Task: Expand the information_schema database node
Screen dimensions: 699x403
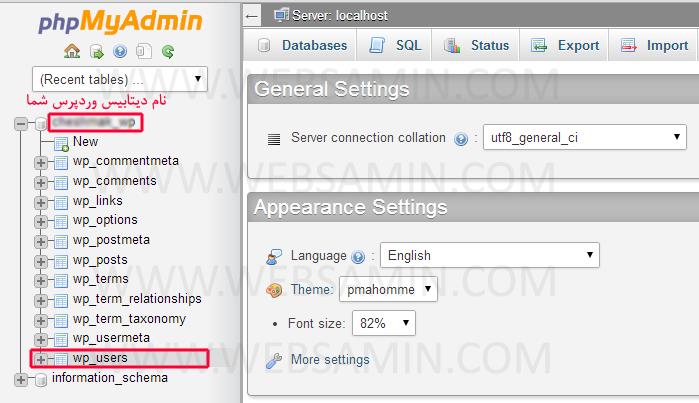Action: [21, 380]
